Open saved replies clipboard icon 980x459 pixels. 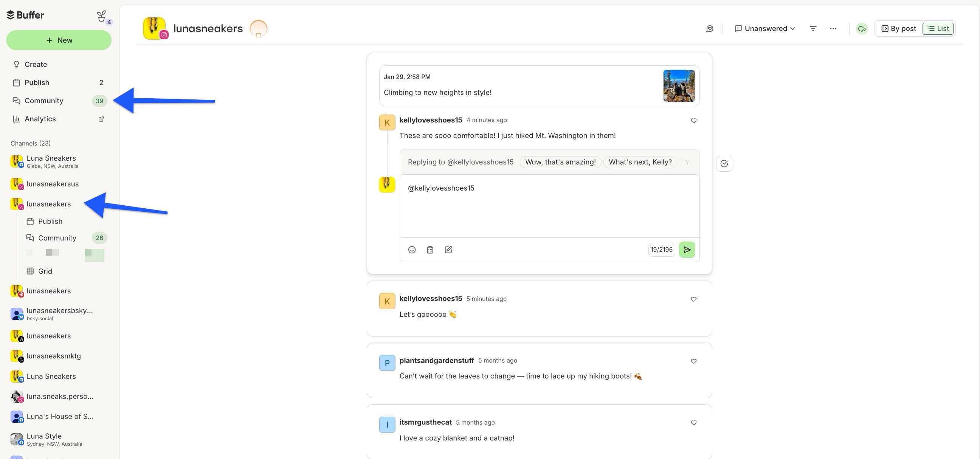[430, 250]
